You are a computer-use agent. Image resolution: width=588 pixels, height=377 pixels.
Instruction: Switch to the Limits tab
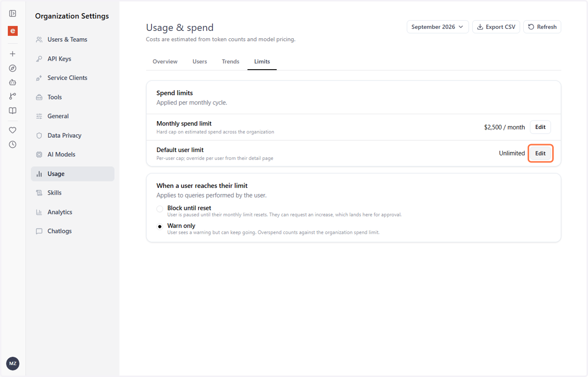(x=262, y=62)
